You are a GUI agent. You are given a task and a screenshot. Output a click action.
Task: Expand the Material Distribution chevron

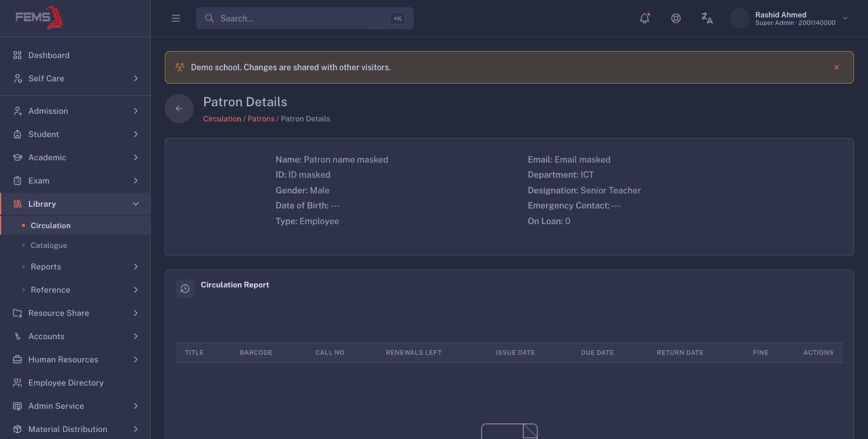[136, 429]
